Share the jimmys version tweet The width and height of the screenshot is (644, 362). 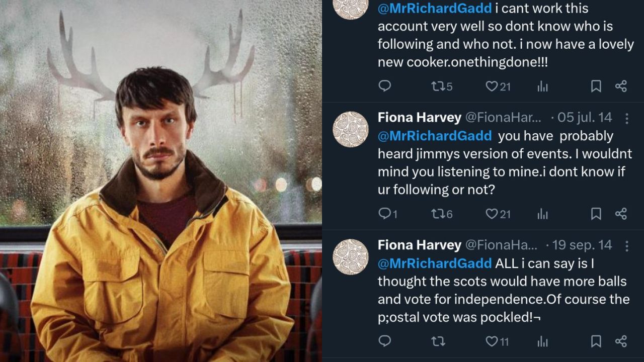(x=621, y=214)
